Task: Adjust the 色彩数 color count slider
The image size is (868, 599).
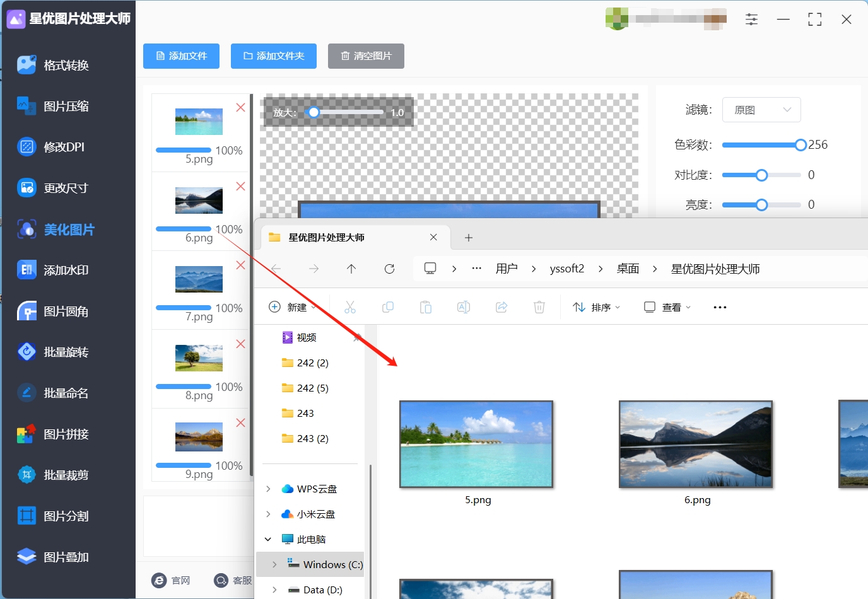Action: (x=762, y=145)
